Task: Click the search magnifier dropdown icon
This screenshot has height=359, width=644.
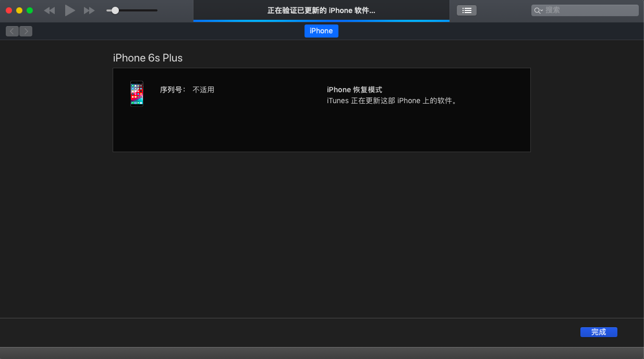Action: [x=539, y=10]
